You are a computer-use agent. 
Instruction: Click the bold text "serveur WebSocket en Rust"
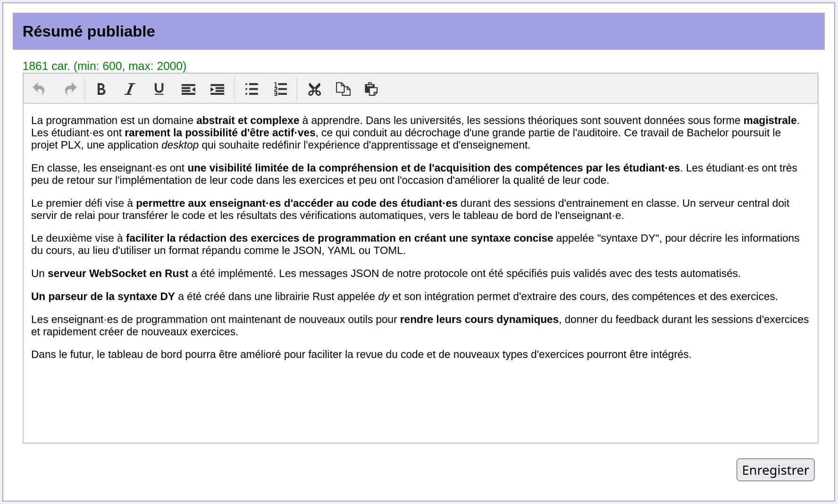pos(118,274)
